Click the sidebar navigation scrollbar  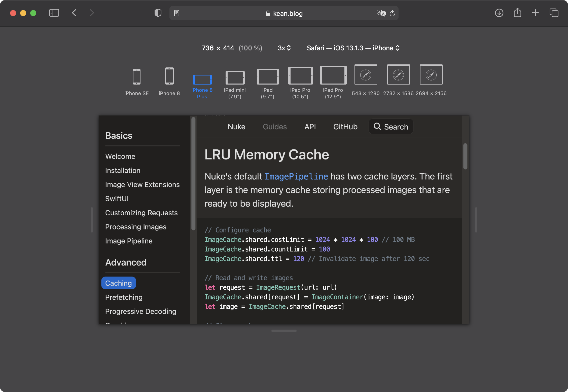(x=193, y=174)
